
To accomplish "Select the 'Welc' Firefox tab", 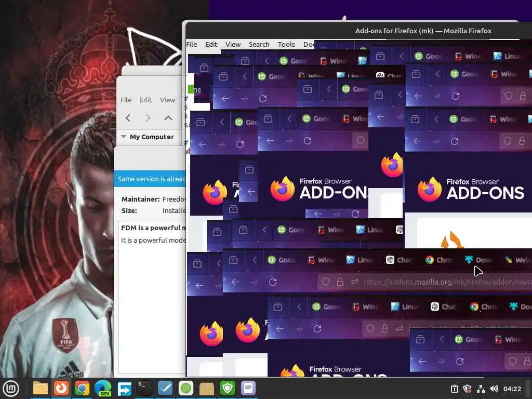I will [517, 260].
